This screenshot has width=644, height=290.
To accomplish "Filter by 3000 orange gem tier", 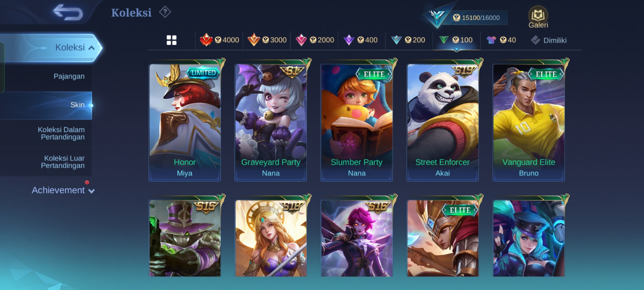I will pyautogui.click(x=267, y=40).
